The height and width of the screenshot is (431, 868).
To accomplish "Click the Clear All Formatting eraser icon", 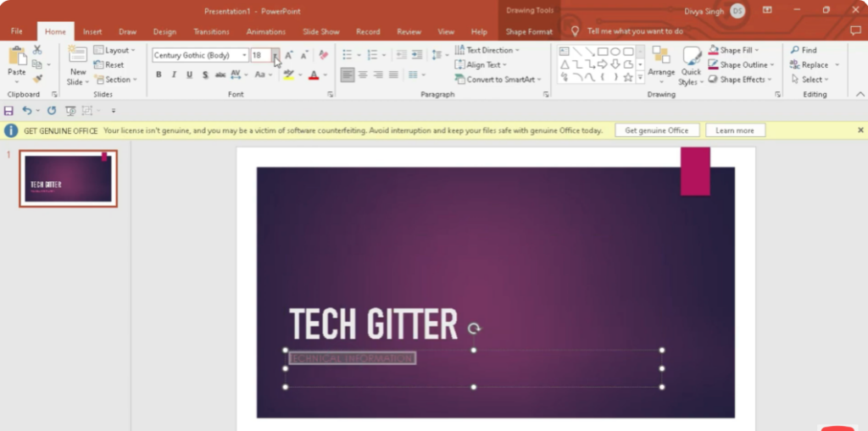I will pos(323,55).
